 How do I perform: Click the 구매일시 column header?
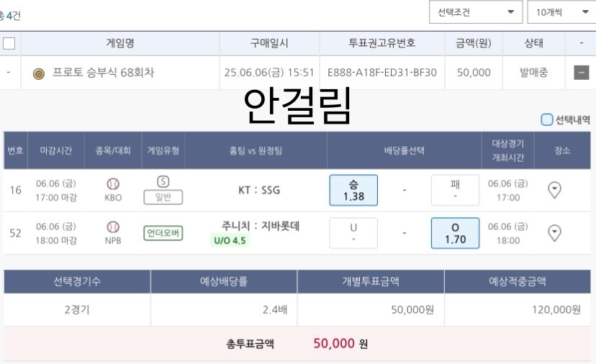[x=269, y=43]
